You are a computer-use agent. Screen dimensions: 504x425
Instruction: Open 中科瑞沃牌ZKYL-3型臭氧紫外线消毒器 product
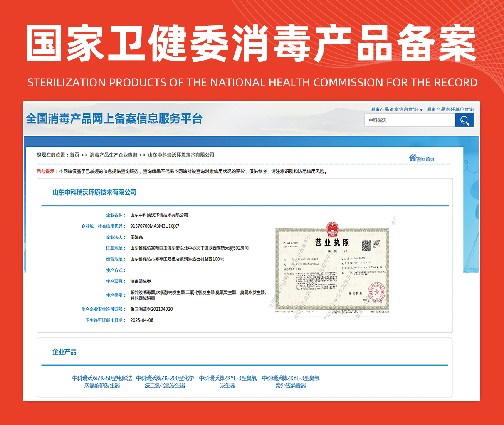coord(291,382)
